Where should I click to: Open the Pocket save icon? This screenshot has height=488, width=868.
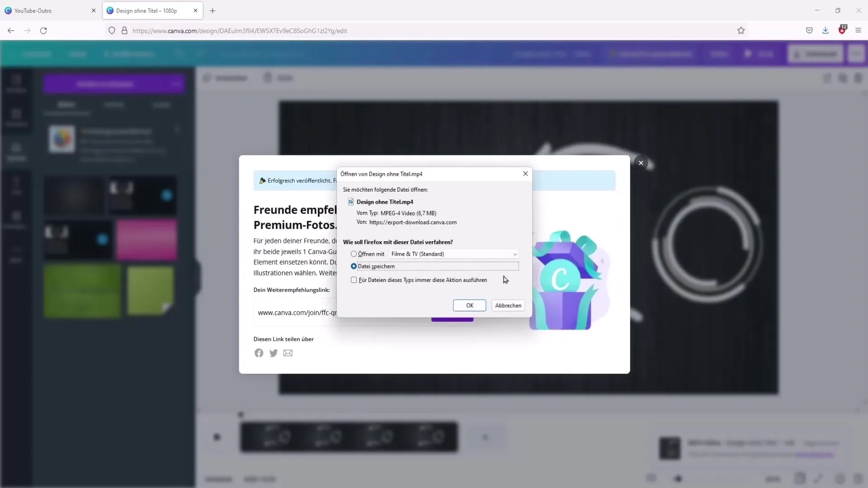809,31
